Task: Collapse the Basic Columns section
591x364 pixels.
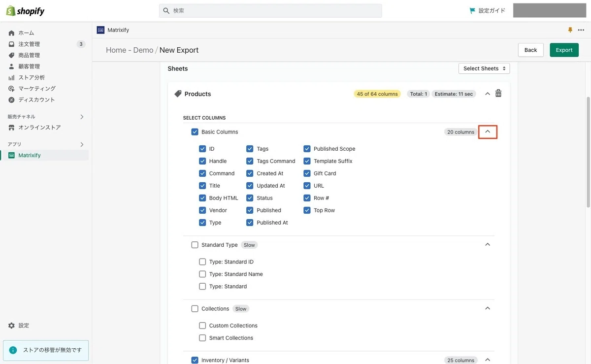Action: [488, 132]
